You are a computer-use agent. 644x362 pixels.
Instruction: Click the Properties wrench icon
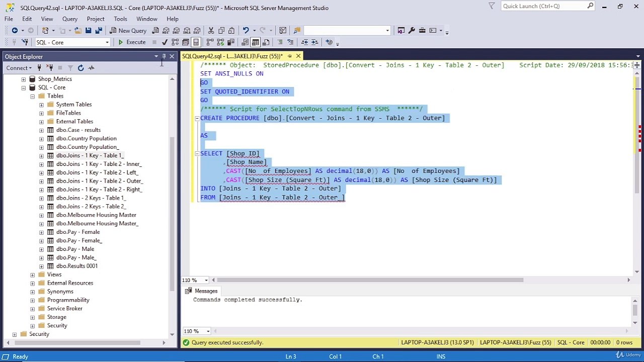tap(412, 31)
